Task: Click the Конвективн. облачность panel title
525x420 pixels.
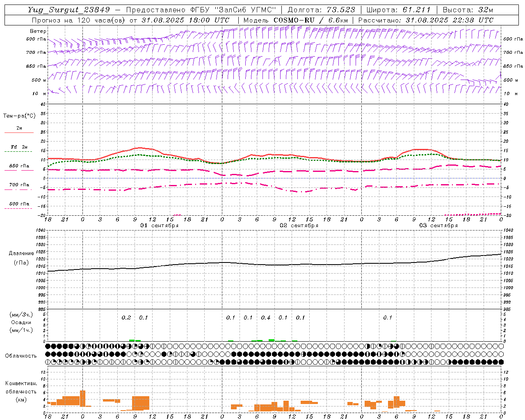Action: point(21,388)
